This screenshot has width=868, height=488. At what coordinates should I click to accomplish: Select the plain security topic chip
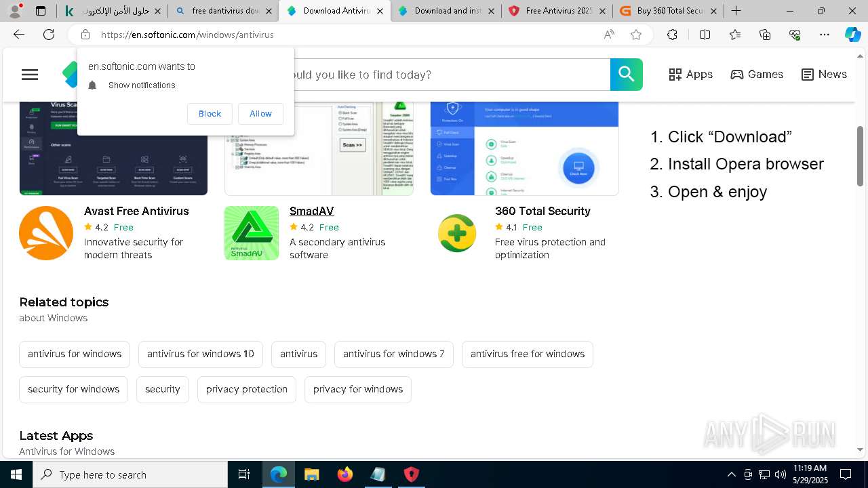(163, 389)
